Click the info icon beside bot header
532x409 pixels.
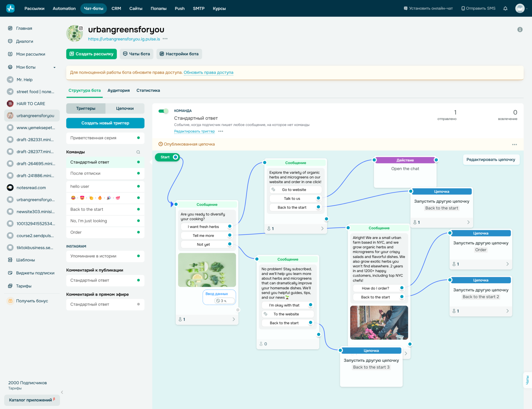pos(520,30)
